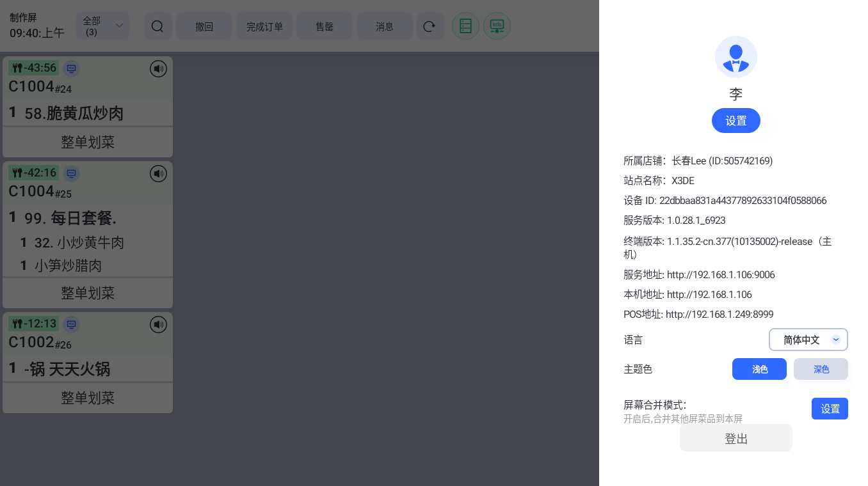This screenshot has height=486, width=868.
Task: Click the user avatar icon
Action: (735, 57)
